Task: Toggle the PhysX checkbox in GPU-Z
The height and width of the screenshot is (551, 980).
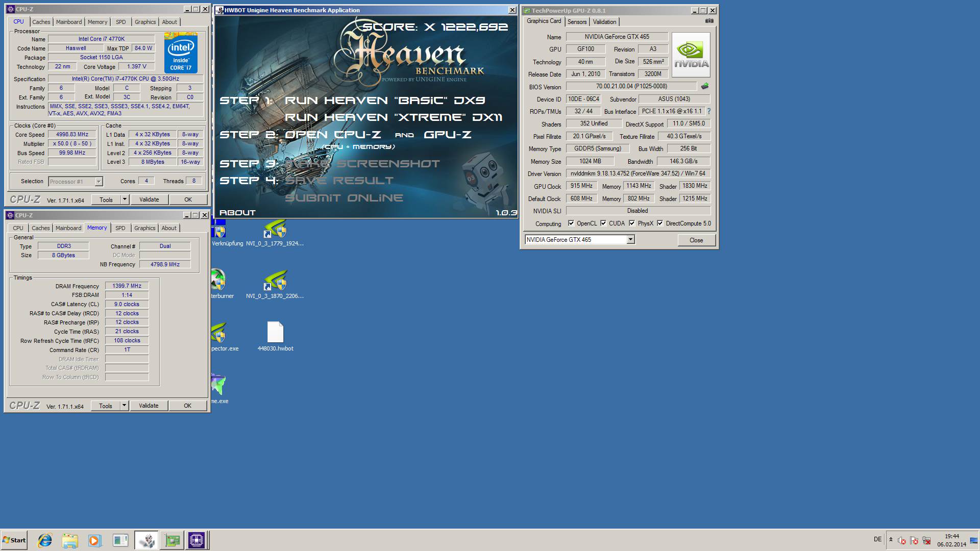Action: point(632,223)
